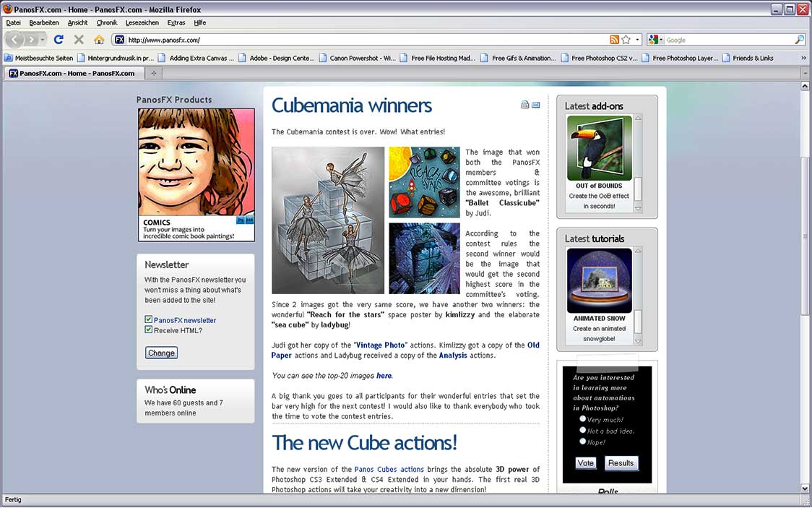Click Latest tutorials scroll down arrow

point(638,341)
